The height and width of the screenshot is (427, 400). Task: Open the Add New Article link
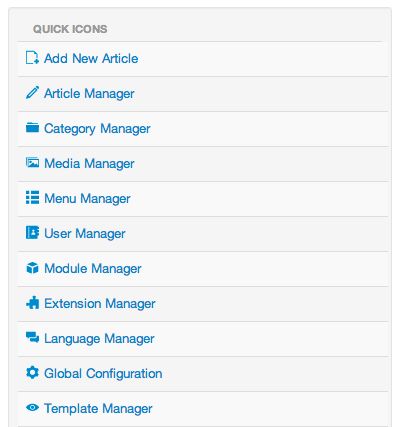[x=91, y=58]
